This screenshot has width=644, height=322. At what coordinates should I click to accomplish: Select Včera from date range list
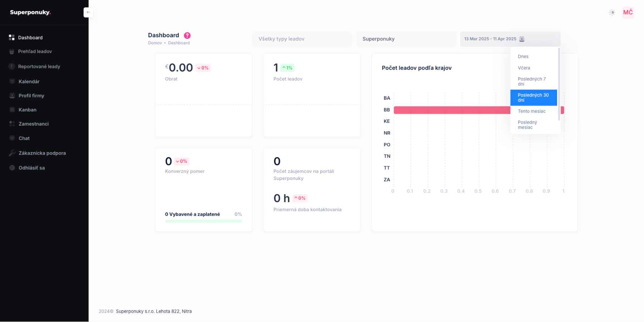tap(524, 68)
